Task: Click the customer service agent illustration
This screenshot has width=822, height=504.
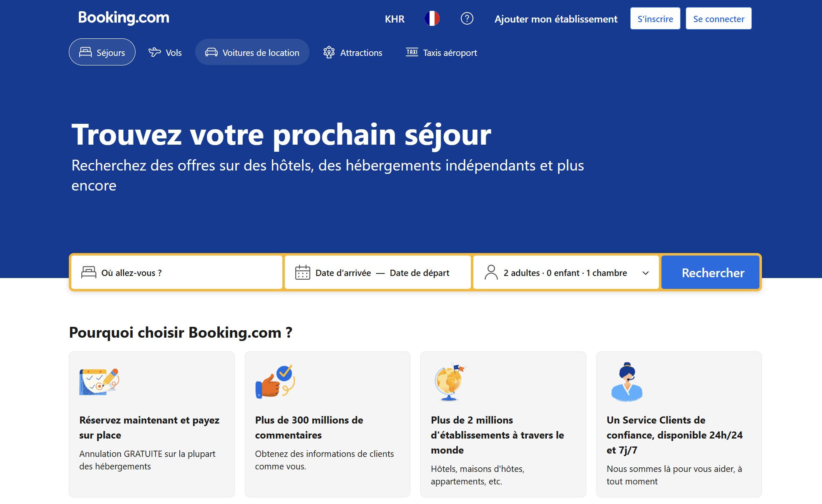Action: [627, 382]
